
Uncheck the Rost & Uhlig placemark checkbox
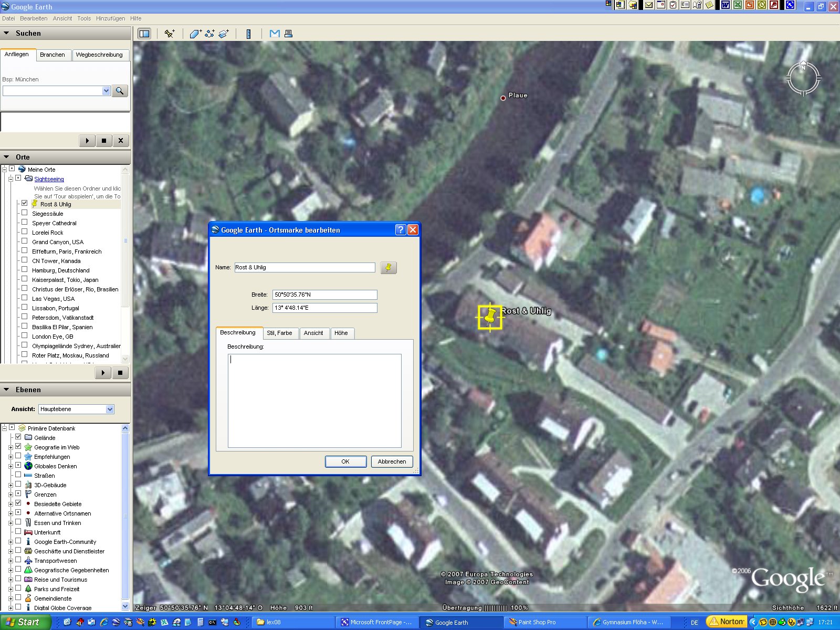pyautogui.click(x=24, y=203)
